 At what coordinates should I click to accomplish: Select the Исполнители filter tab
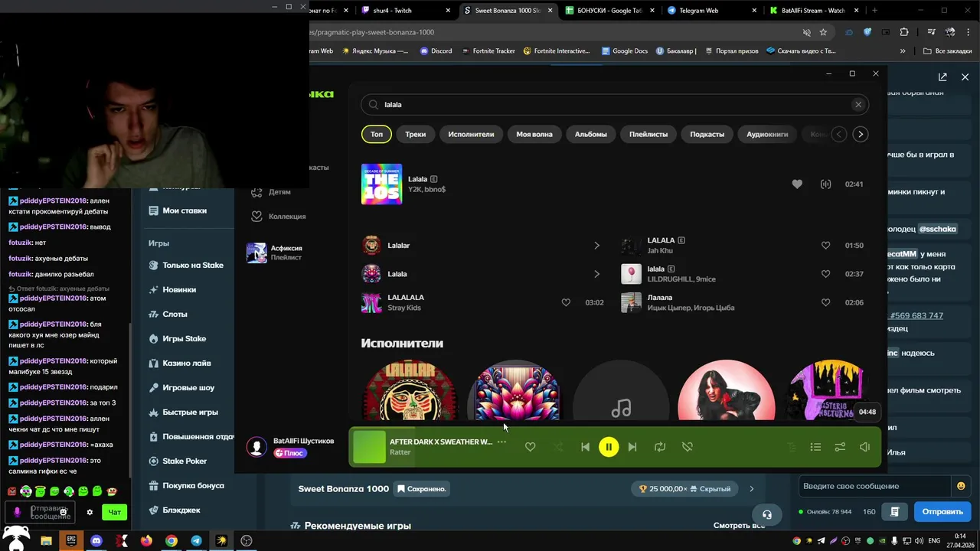pos(471,134)
